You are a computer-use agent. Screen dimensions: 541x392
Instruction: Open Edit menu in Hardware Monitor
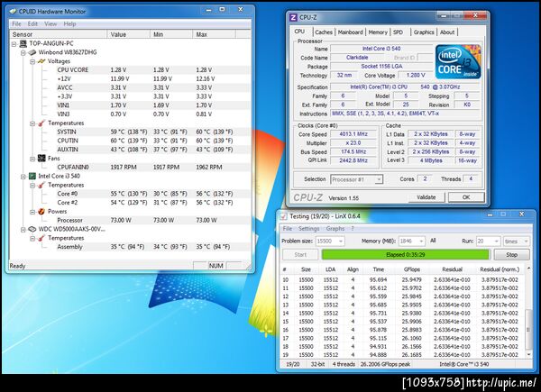point(32,23)
